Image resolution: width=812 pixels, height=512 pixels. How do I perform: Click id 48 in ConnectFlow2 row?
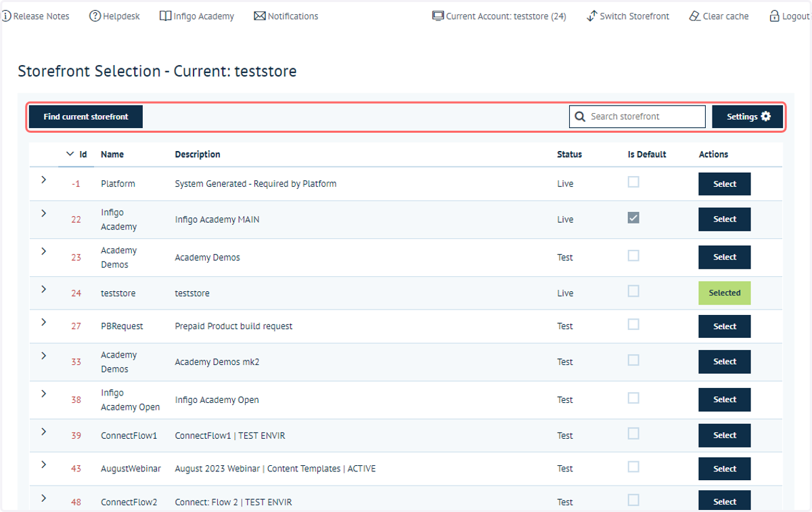(x=76, y=503)
